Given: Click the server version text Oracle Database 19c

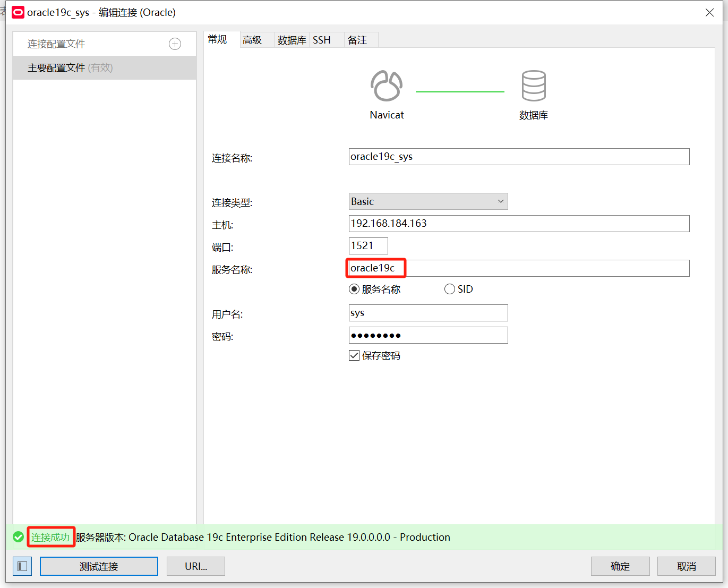Looking at the screenshot, I should pyautogui.click(x=263, y=537).
